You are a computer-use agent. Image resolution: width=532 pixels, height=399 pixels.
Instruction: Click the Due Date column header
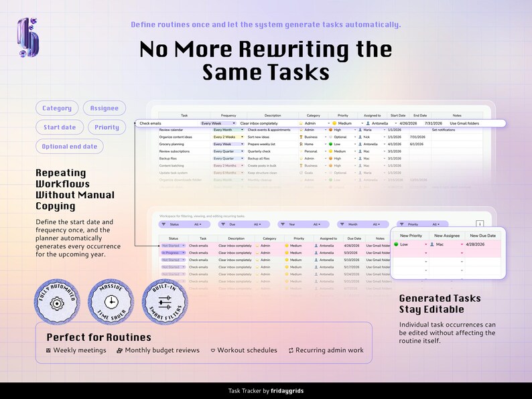pyautogui.click(x=354, y=238)
